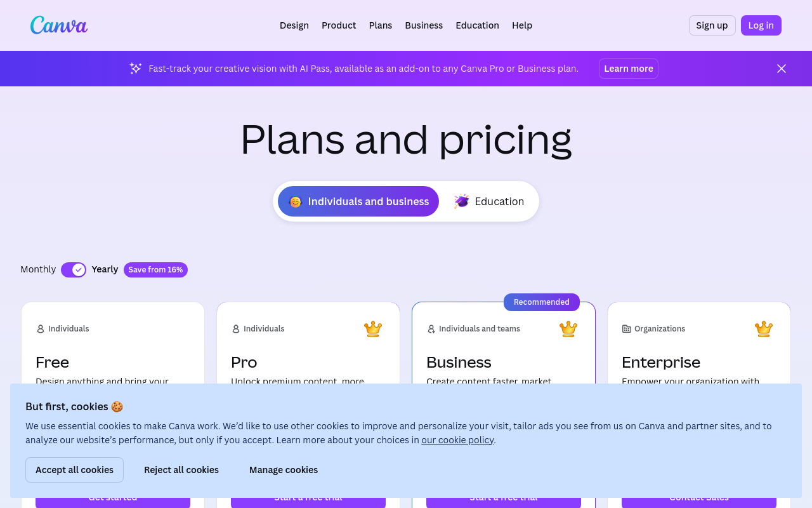Click Accept all cookies

click(74, 469)
